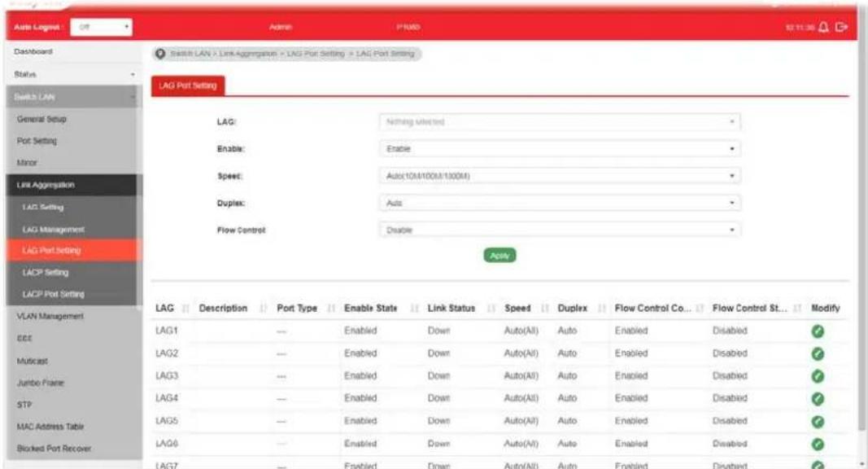Click Enable State value for LAG6

click(360, 444)
